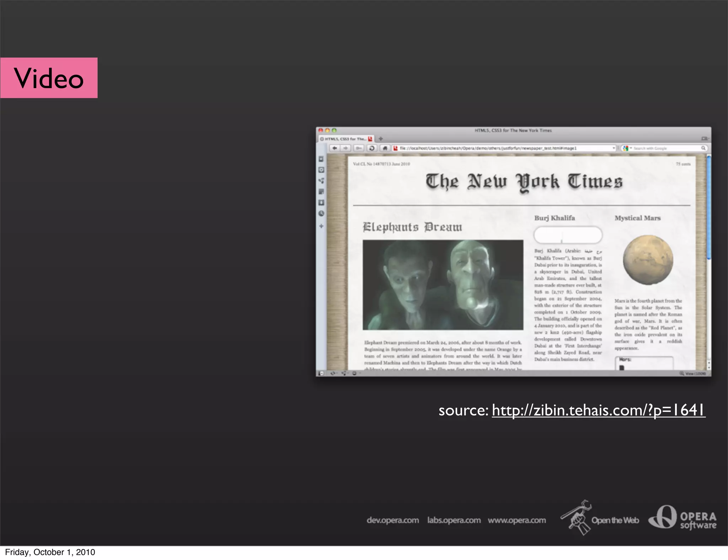Image resolution: width=728 pixels, height=560 pixels.
Task: Click The New York Times masthead
Action: tap(524, 182)
